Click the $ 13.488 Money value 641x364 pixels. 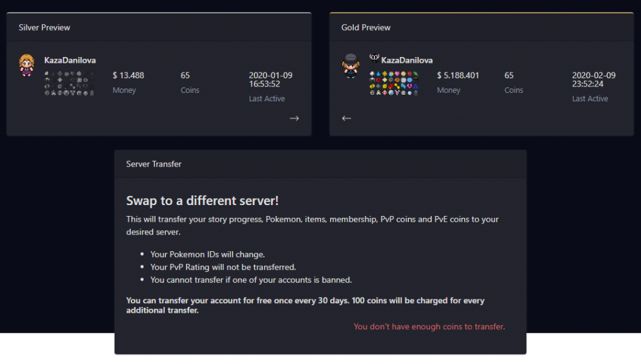click(128, 76)
